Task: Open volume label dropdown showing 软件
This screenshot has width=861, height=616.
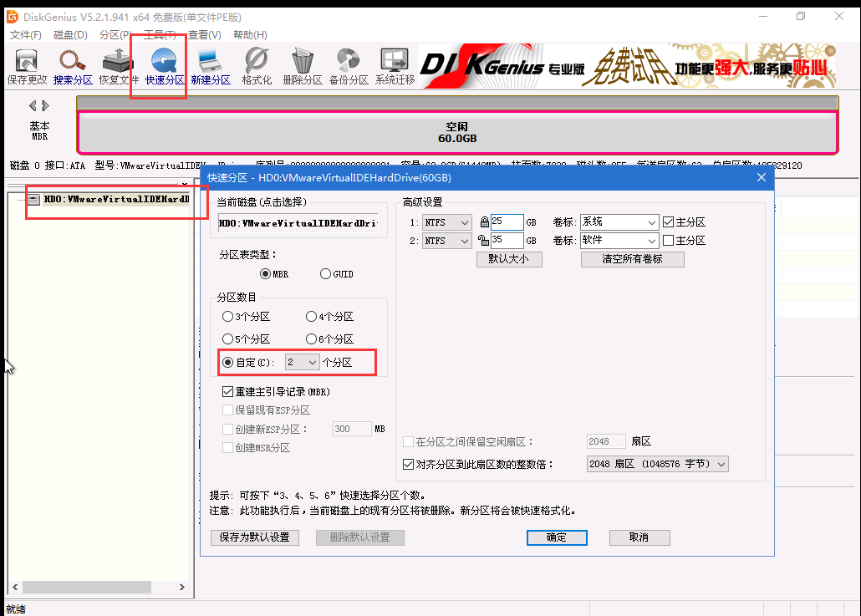Action: click(619, 241)
